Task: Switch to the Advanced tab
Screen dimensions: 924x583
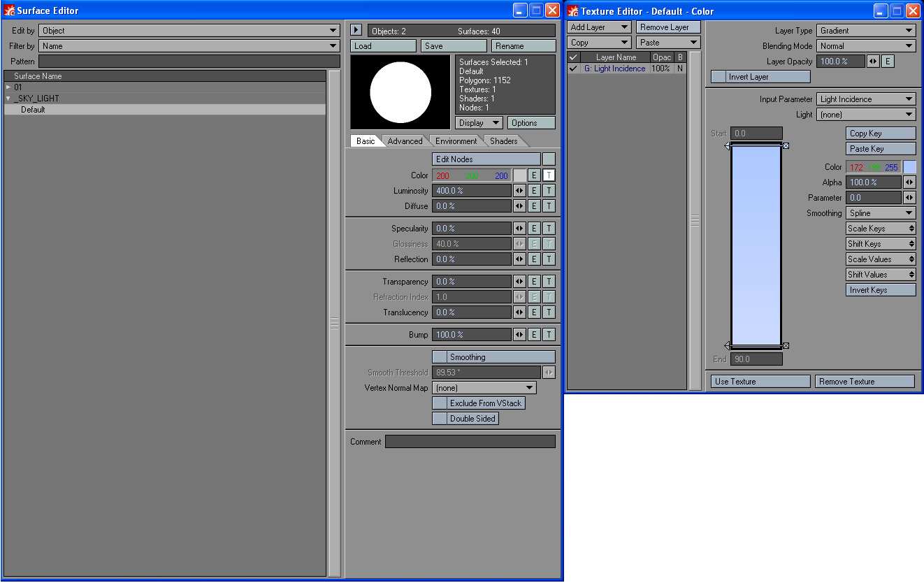Action: (x=405, y=141)
